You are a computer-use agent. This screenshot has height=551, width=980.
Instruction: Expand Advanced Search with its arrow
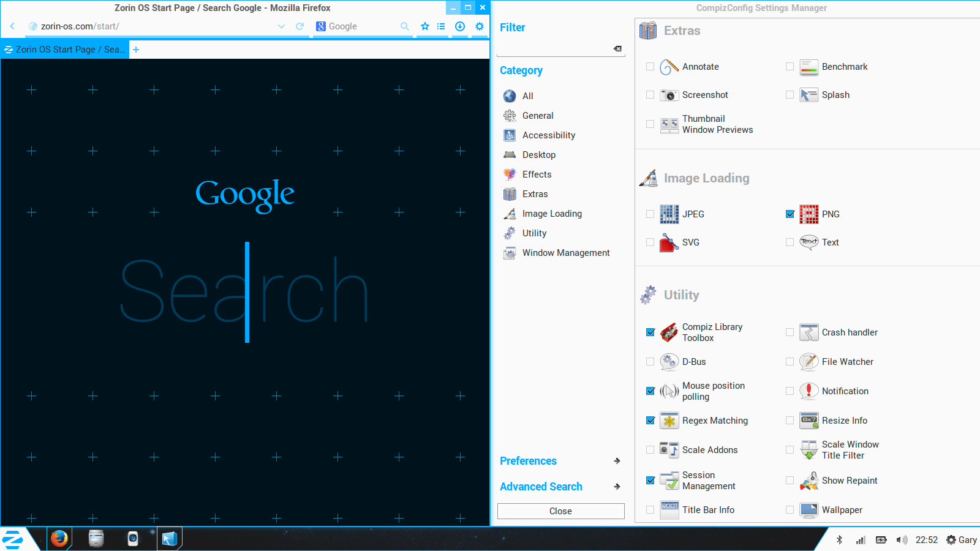[x=617, y=487]
